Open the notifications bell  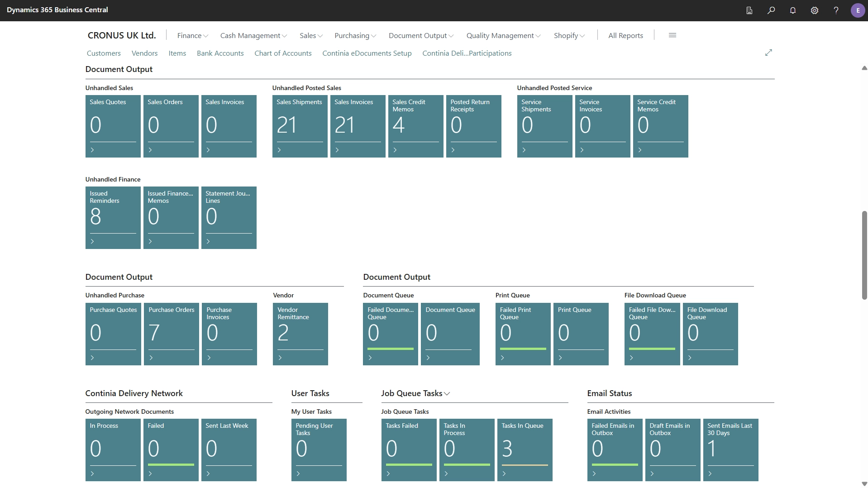793,10
